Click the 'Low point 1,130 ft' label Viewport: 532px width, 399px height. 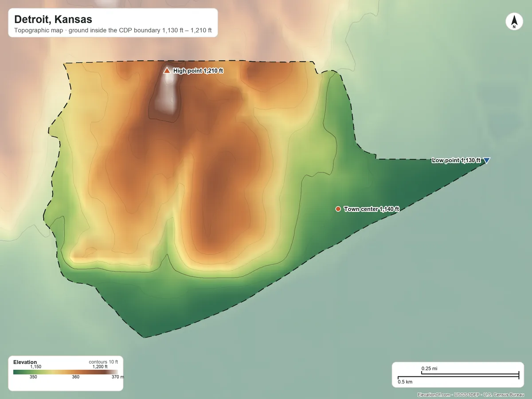tap(456, 160)
